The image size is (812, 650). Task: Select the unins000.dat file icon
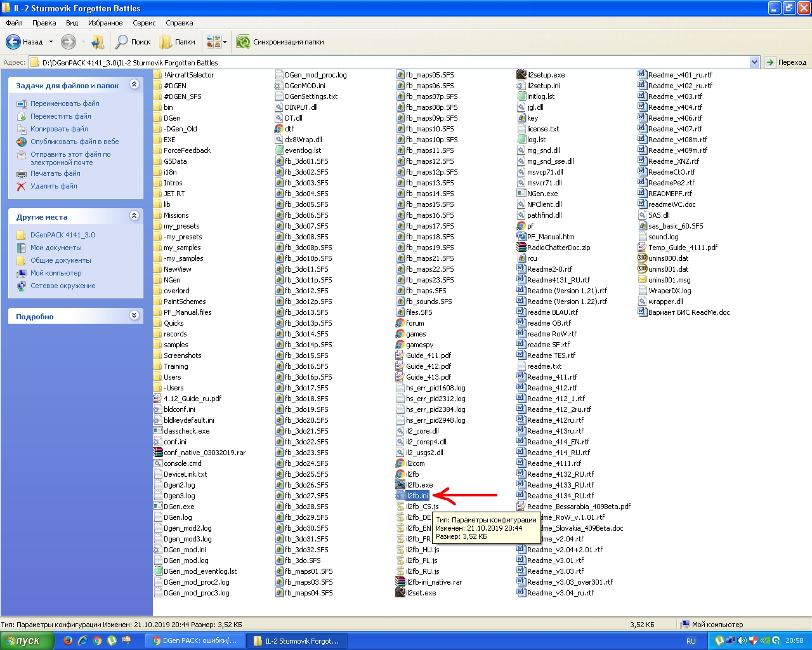point(643,258)
